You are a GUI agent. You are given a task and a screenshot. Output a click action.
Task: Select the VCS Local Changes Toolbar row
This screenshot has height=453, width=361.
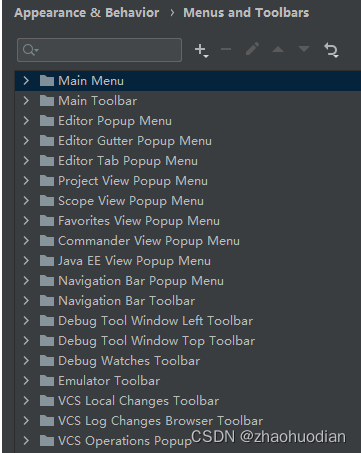(x=188, y=401)
